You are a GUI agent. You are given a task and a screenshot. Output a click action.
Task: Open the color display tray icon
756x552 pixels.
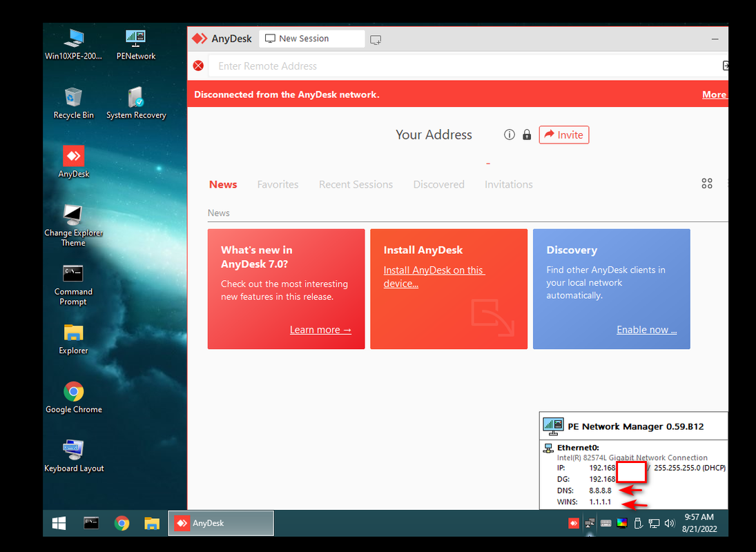pos(622,523)
